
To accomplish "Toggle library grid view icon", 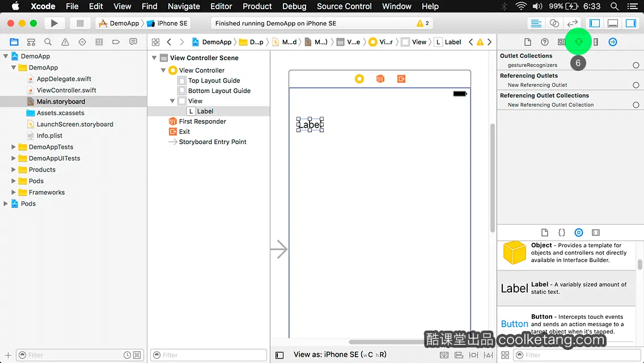I will pyautogui.click(x=505, y=355).
